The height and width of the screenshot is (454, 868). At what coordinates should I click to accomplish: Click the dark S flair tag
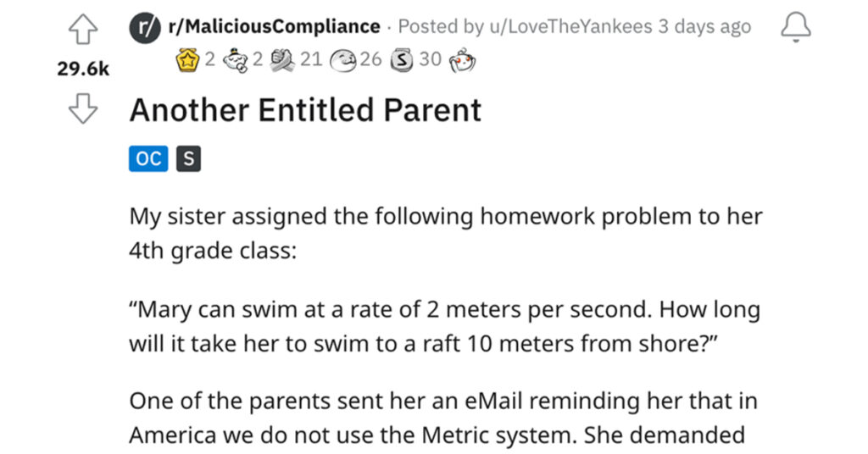coord(188,158)
